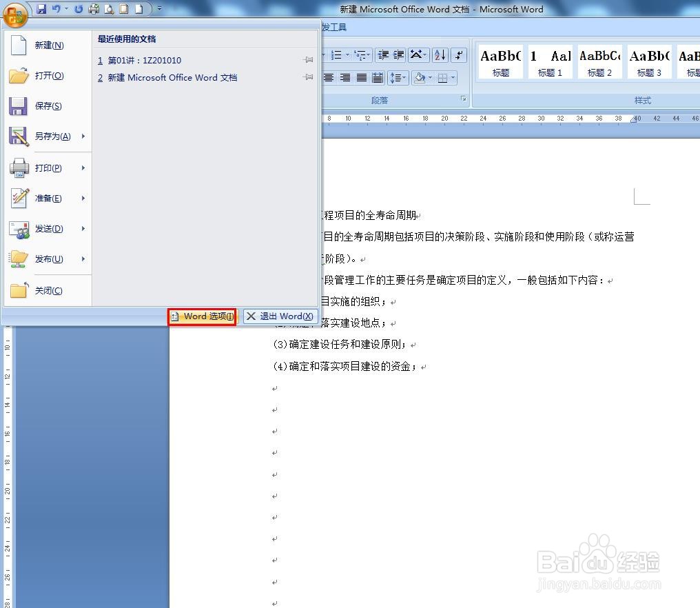This screenshot has height=608, width=700.
Task: Click the increase indent icon
Action: (x=399, y=55)
